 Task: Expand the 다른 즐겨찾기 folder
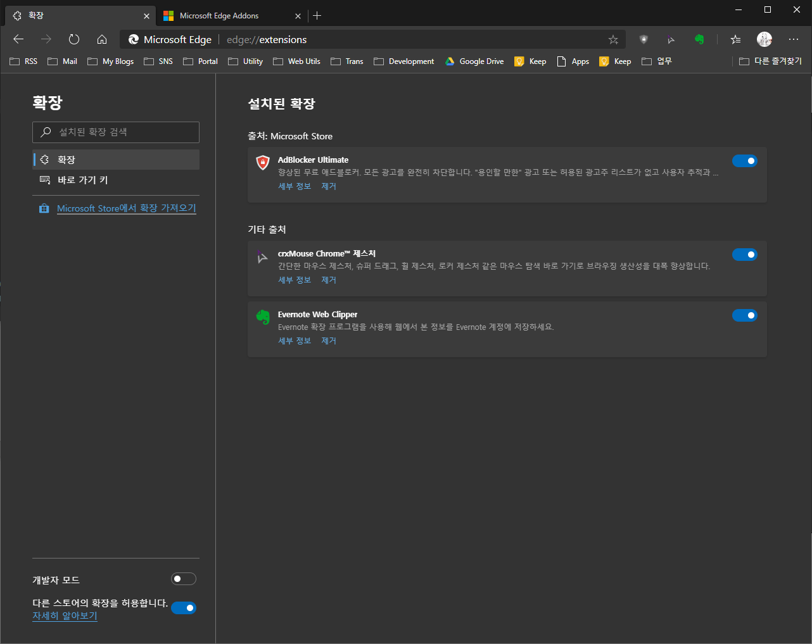click(770, 61)
